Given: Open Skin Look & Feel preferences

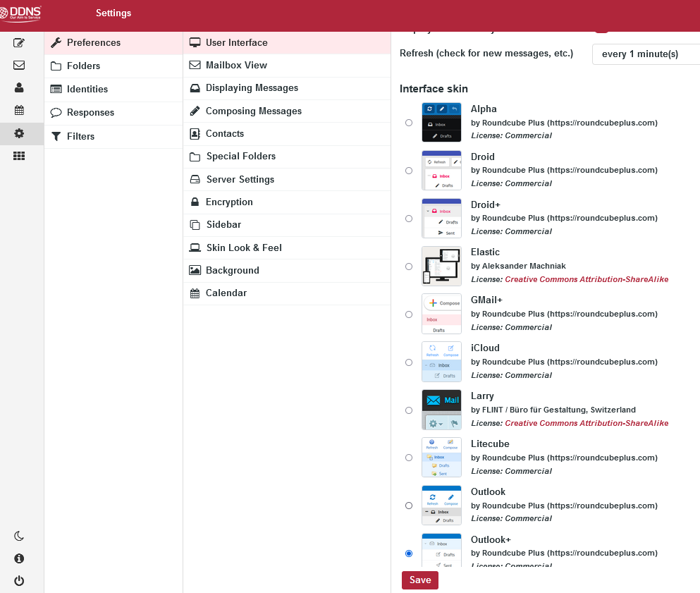Looking at the screenshot, I should point(287,247).
